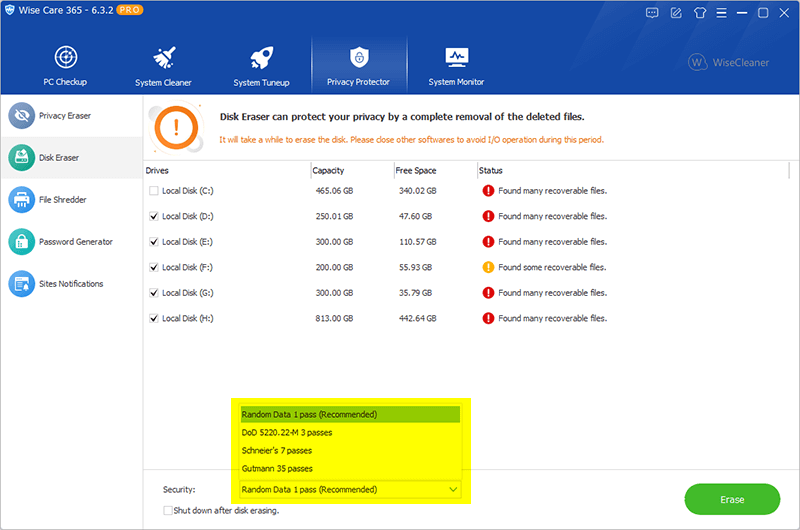Viewport: 800px width, 530px height.
Task: Open the System Monitor icon
Action: [x=457, y=58]
